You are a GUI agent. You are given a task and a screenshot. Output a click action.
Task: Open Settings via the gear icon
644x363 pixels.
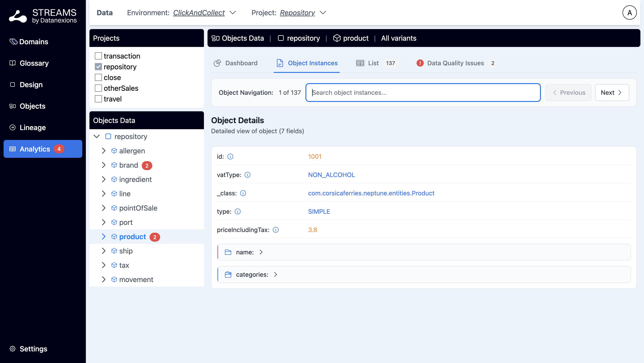coord(13,349)
